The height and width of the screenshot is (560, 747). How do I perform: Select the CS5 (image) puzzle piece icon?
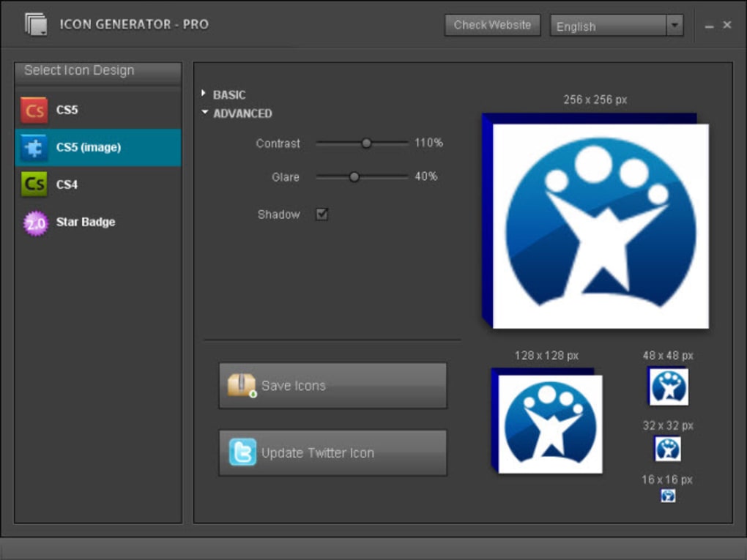[x=34, y=147]
